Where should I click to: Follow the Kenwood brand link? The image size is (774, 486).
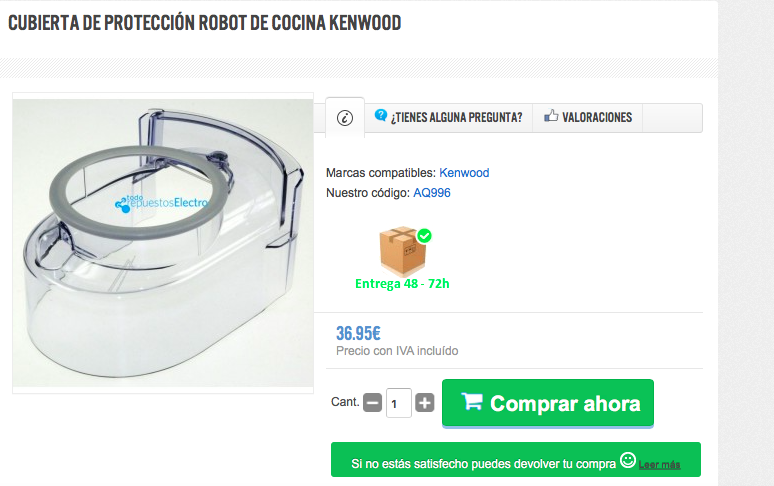(464, 173)
